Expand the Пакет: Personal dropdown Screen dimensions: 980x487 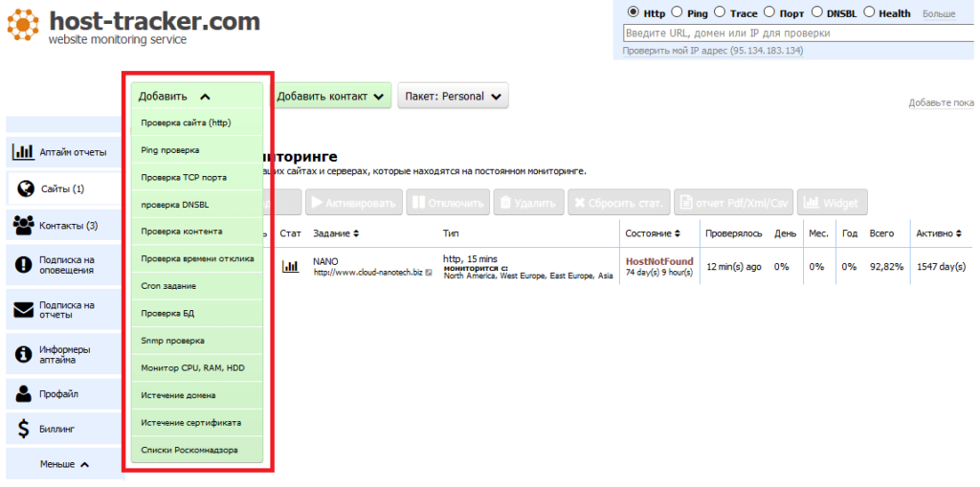point(453,97)
